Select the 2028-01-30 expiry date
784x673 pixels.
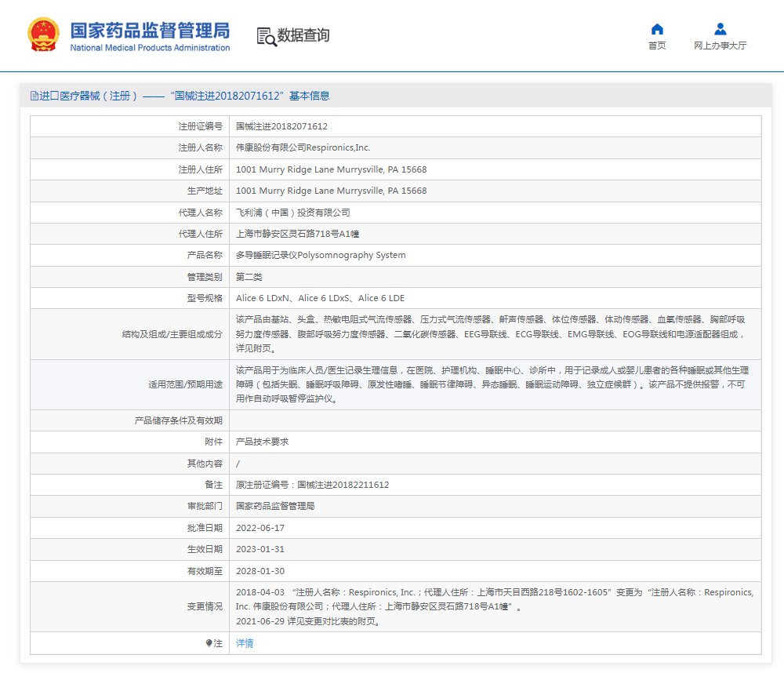point(260,571)
